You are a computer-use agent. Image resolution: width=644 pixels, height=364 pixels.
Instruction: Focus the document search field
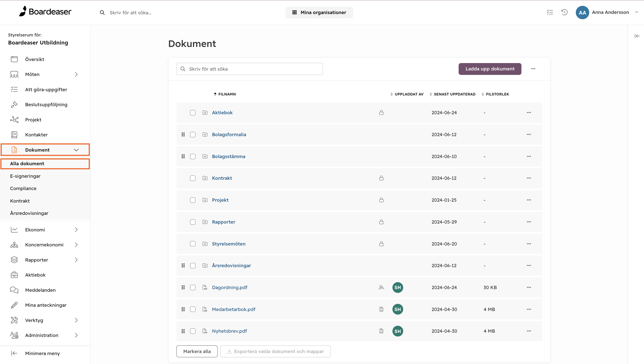pyautogui.click(x=250, y=69)
